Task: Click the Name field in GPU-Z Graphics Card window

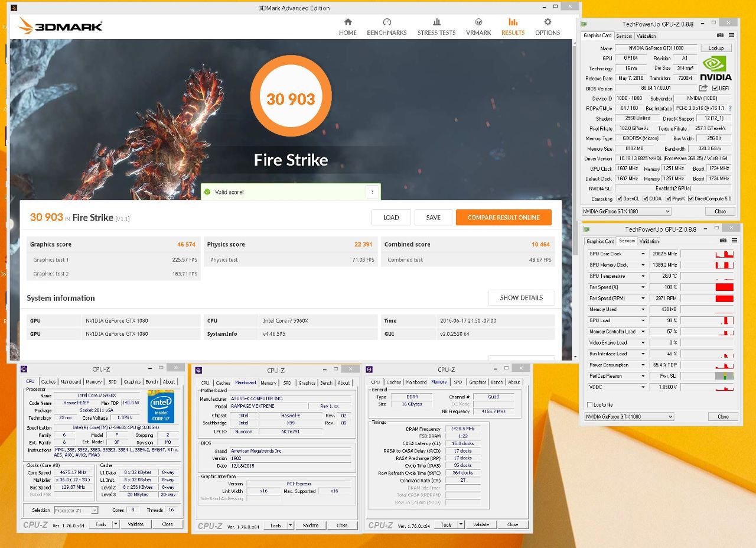Action: (x=657, y=48)
